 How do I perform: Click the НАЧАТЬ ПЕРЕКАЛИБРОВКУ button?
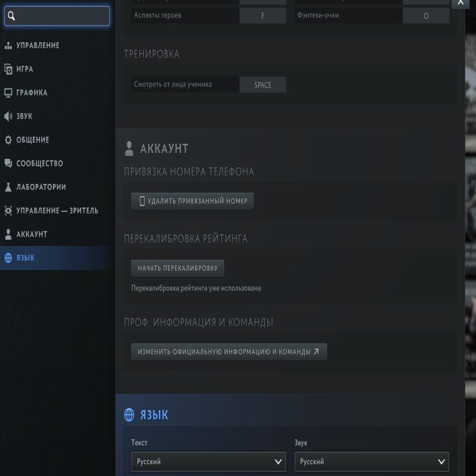tap(177, 268)
